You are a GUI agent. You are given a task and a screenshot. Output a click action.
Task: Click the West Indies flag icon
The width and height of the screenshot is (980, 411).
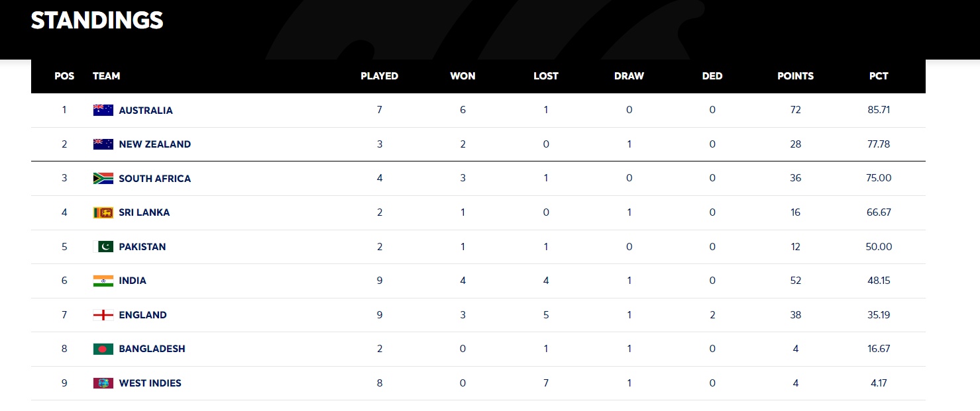pos(103,383)
